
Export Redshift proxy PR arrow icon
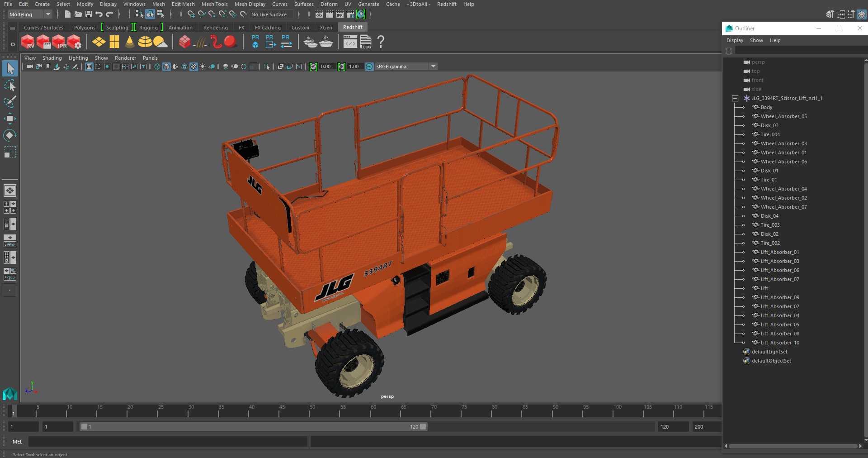(x=270, y=42)
